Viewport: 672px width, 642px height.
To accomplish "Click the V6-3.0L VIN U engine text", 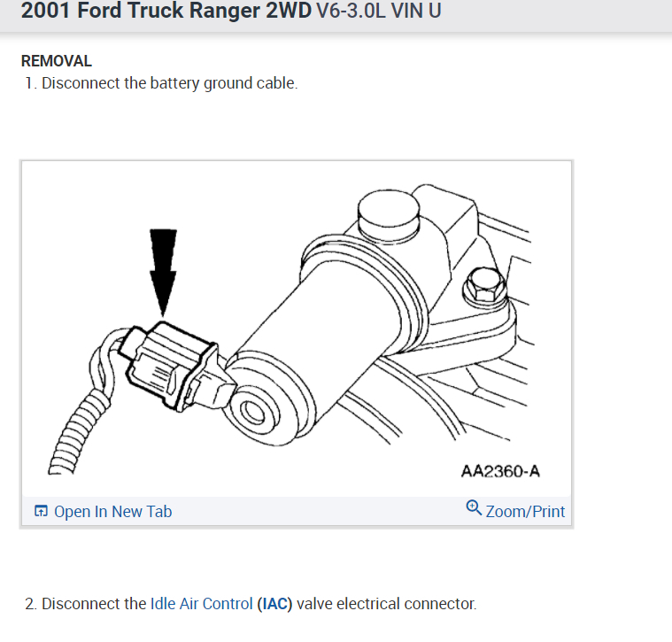I will click(379, 11).
